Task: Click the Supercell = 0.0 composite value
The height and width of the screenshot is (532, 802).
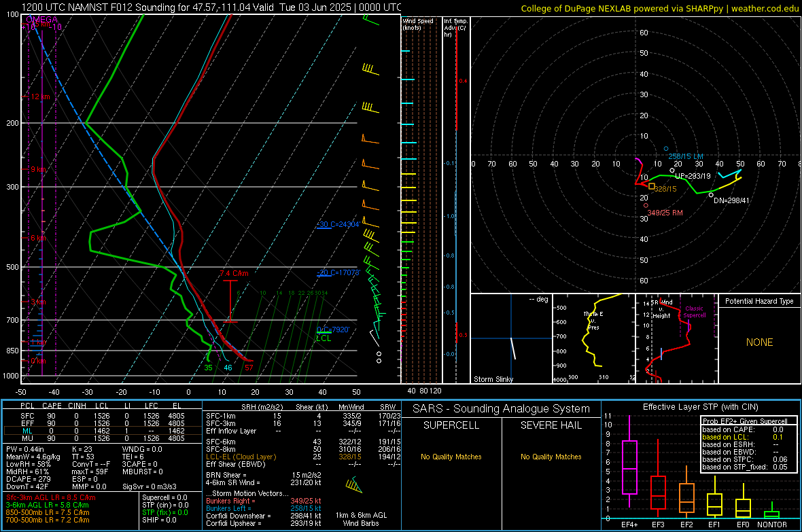Action: 164,497
